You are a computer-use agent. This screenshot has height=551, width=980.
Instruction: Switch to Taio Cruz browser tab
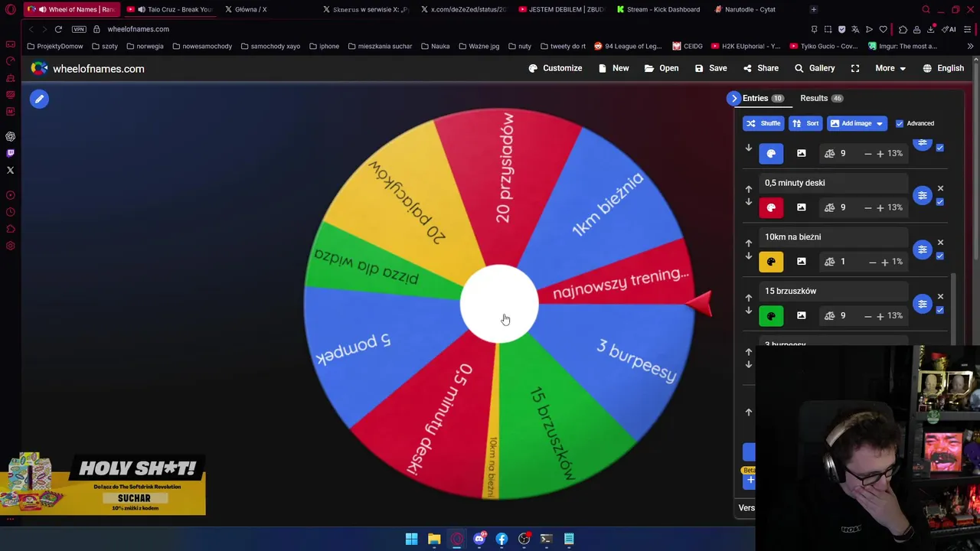pos(170,9)
